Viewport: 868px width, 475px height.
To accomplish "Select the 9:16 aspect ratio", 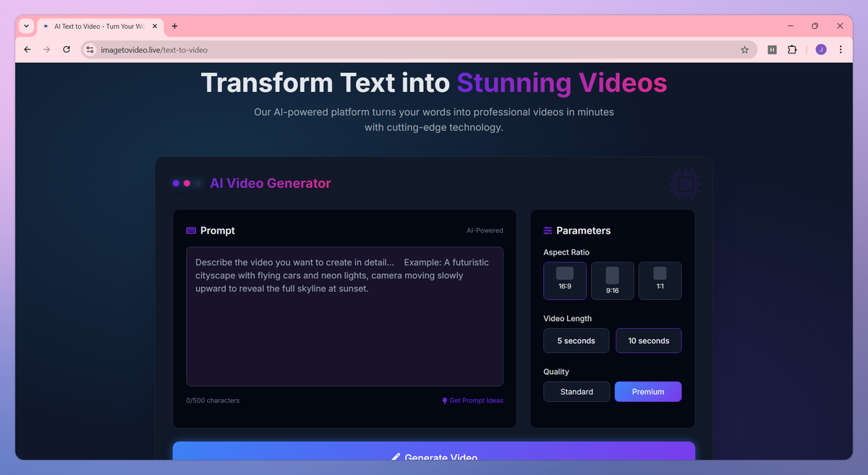I will [613, 281].
